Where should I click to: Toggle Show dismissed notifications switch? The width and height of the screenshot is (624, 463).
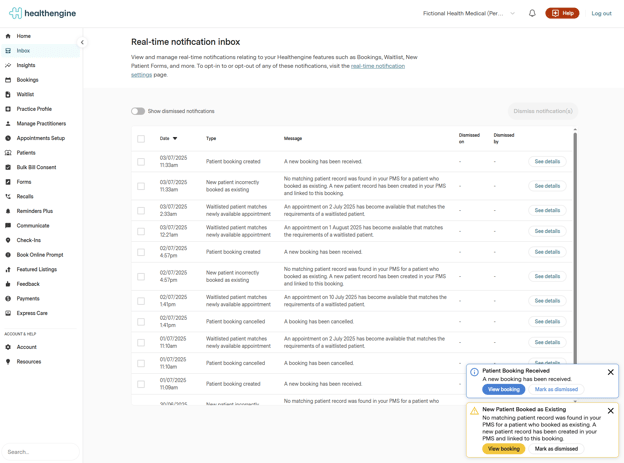138,111
